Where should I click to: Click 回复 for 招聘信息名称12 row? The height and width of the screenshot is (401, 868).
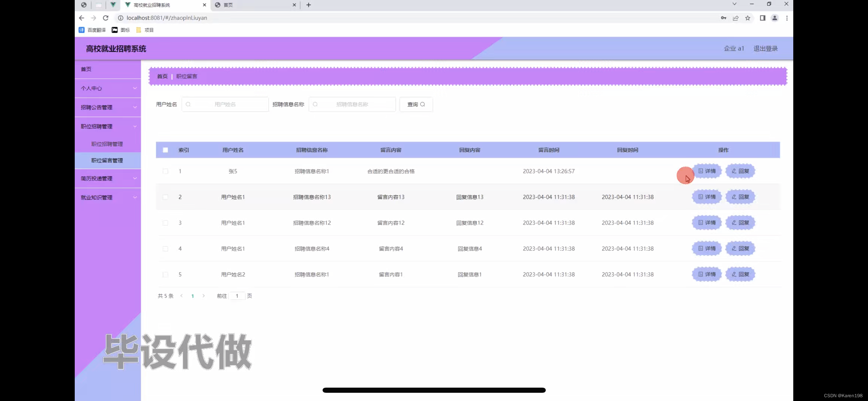740,222
